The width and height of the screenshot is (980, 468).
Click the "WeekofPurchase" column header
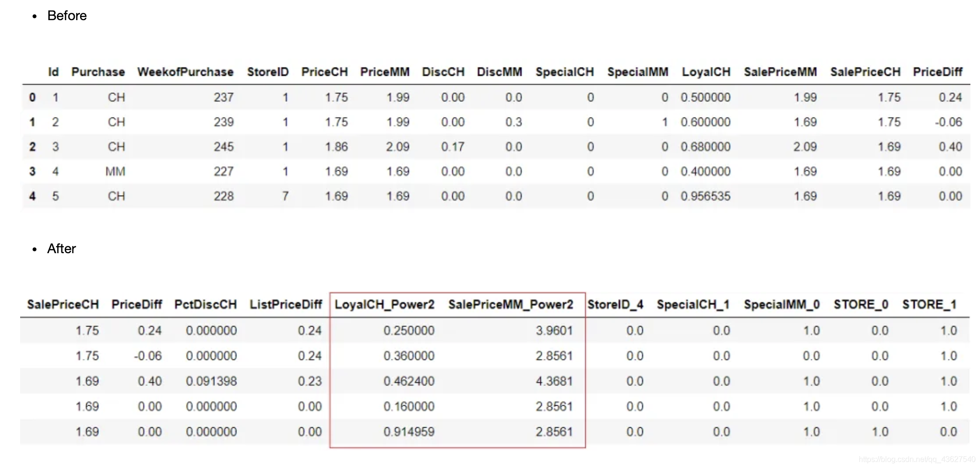click(186, 72)
